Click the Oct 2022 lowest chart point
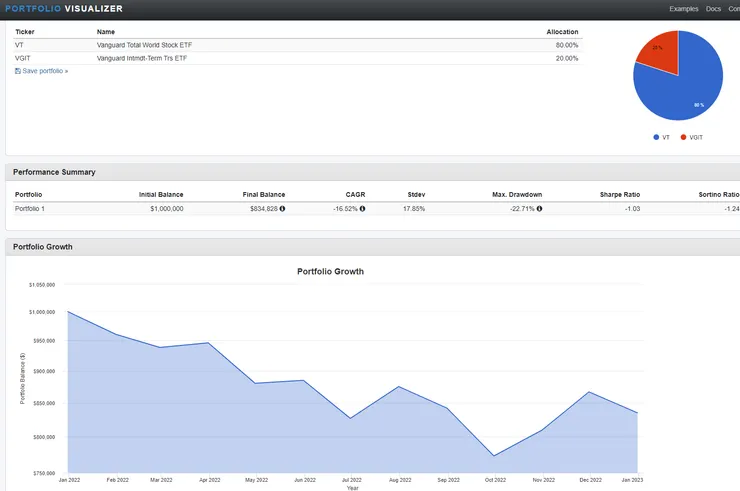 494,456
